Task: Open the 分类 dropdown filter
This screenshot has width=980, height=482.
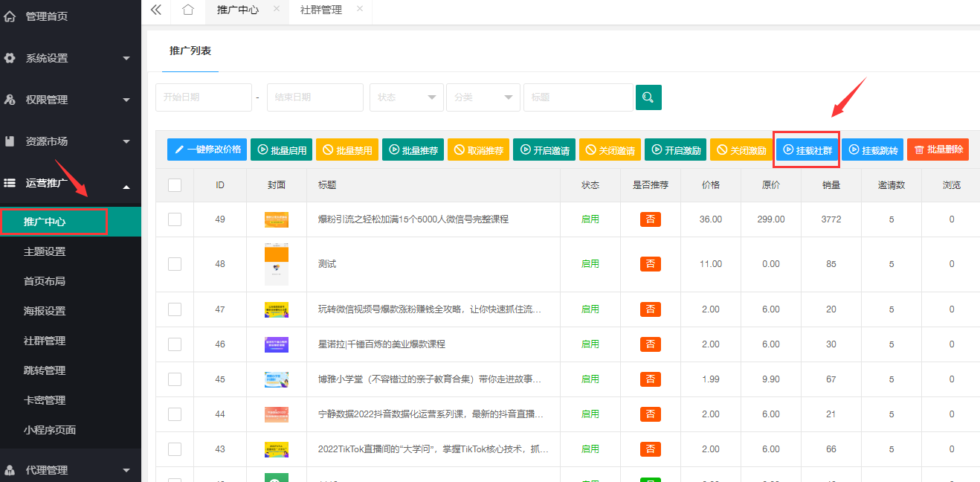Action: tap(483, 97)
